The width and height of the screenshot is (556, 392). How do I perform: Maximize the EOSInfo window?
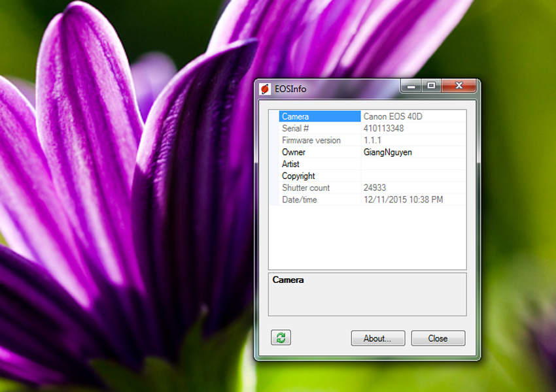(430, 86)
